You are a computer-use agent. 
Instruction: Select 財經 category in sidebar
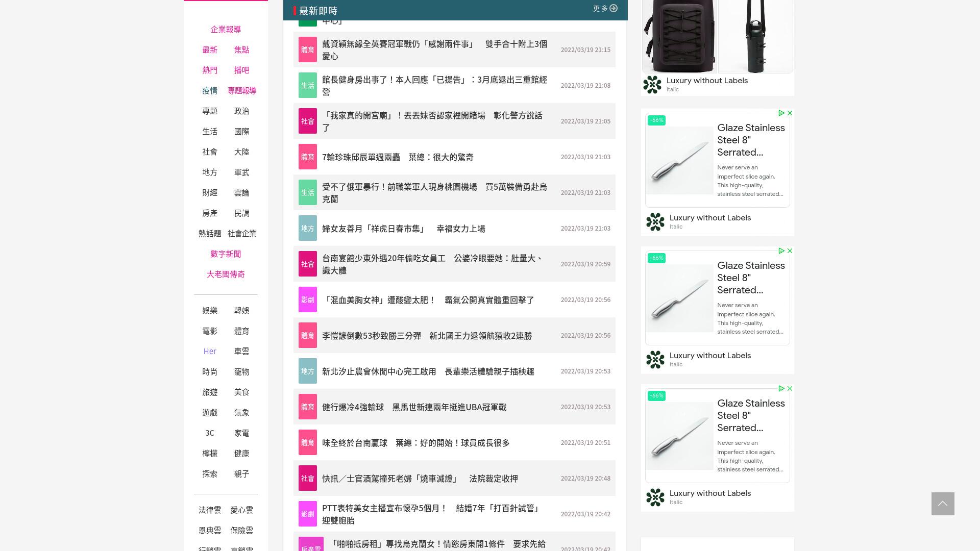click(x=210, y=193)
